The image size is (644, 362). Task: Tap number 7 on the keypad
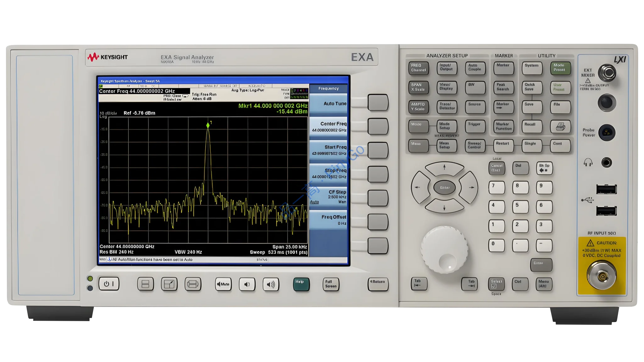tap(497, 187)
